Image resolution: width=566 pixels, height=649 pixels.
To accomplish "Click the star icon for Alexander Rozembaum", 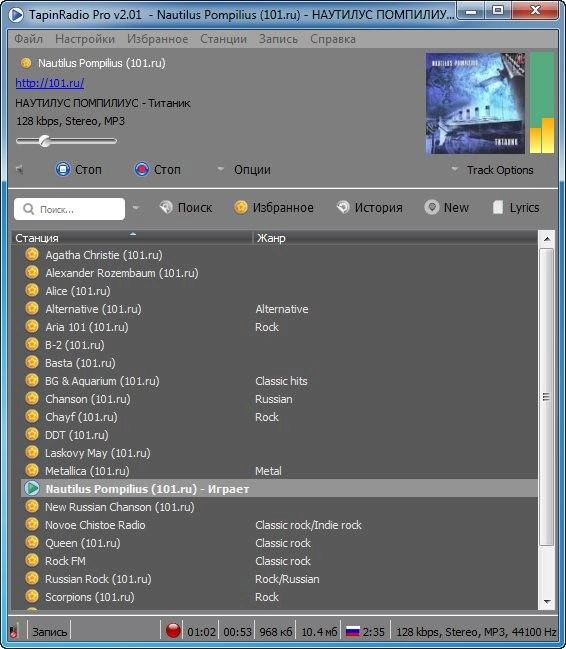I will [x=32, y=272].
